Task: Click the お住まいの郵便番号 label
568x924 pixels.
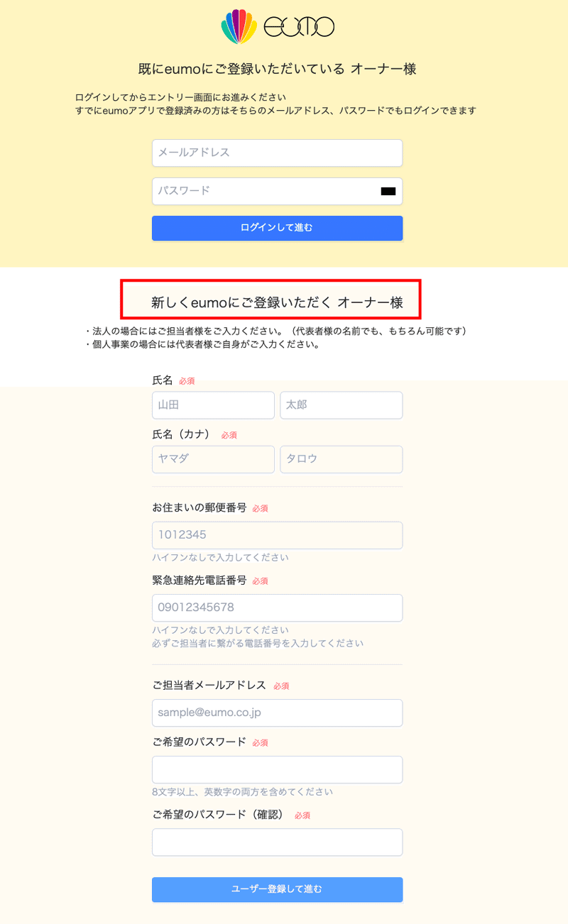Action: (200, 507)
